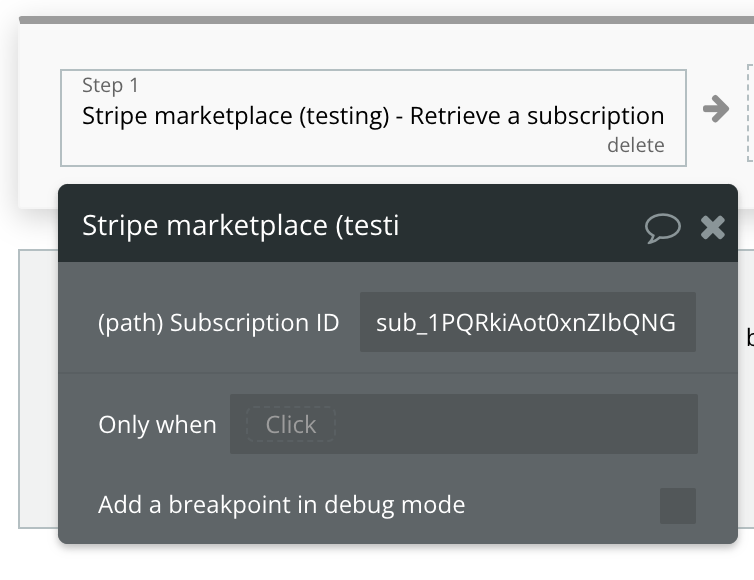Viewport: 754px width, 580px height.
Task: Toggle the breakpoint in debug mode checkbox
Action: (678, 505)
